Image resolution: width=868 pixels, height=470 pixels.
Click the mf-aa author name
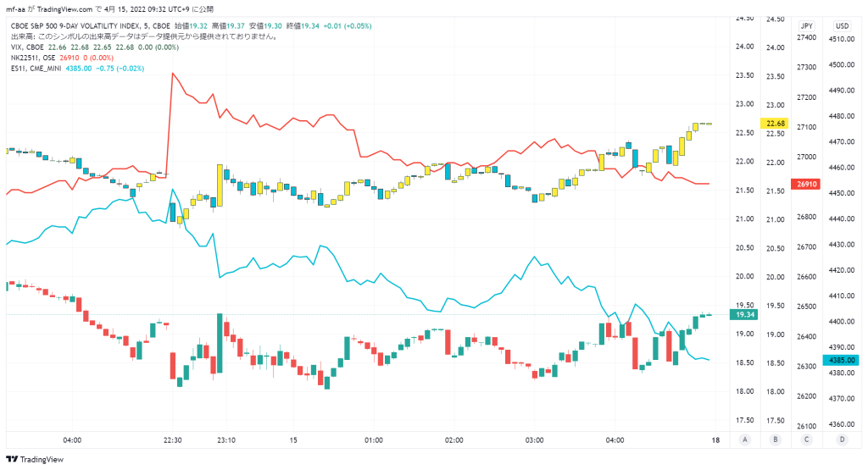(x=15, y=9)
